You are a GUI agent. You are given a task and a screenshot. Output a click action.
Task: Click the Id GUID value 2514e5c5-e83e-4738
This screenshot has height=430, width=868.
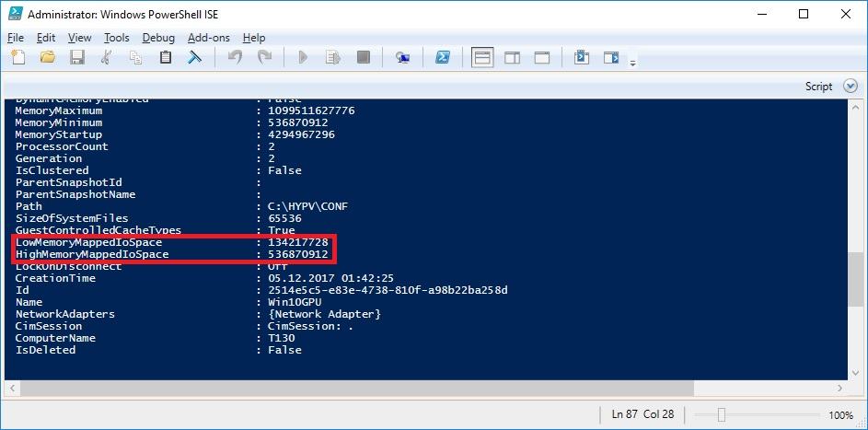click(x=388, y=290)
